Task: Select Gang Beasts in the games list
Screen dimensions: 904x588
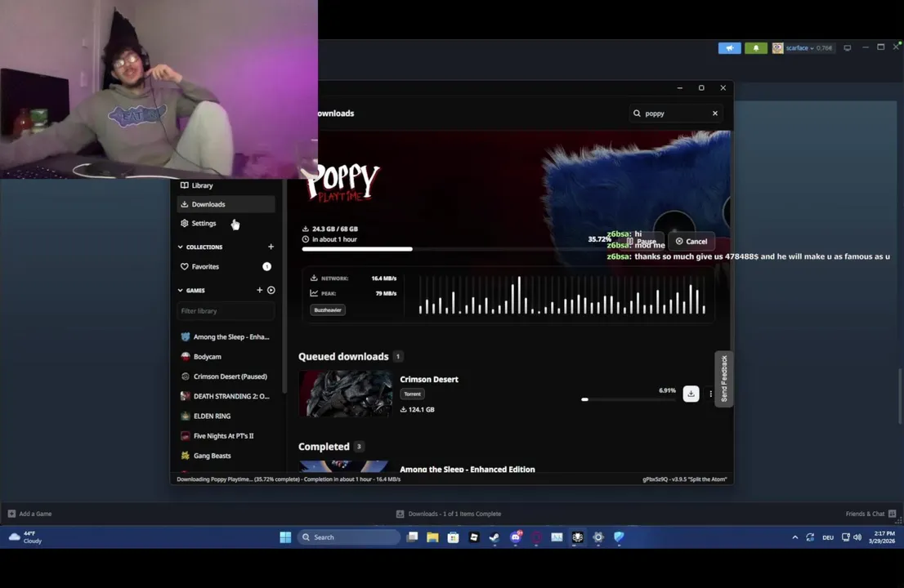Action: point(226,456)
